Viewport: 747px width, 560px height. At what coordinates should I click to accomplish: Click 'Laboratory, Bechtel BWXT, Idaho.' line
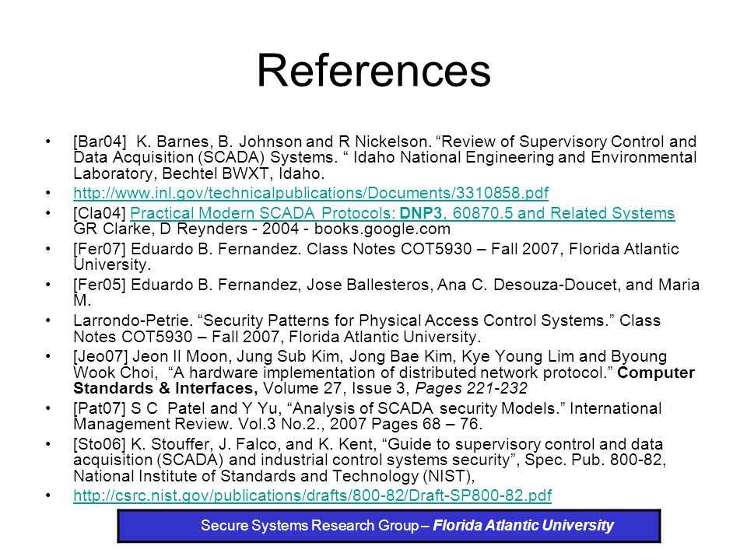click(x=198, y=173)
